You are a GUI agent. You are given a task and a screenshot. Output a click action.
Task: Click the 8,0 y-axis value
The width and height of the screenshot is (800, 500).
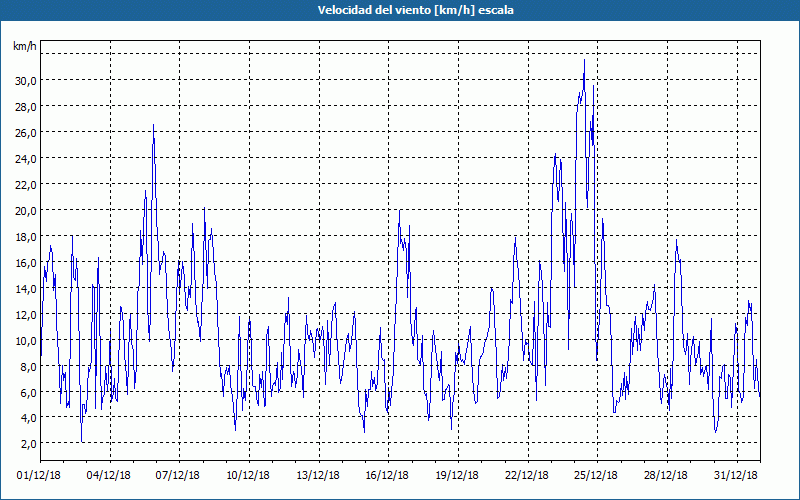pyautogui.click(x=28, y=366)
